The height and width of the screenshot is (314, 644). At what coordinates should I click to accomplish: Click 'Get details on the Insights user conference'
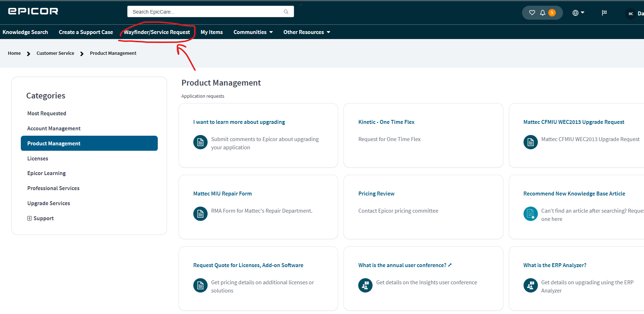(x=427, y=282)
